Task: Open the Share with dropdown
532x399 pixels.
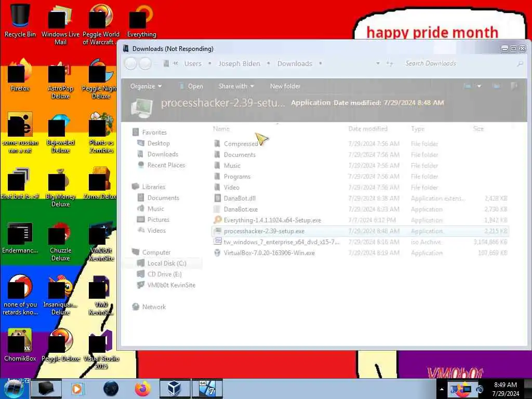Action: (x=236, y=86)
